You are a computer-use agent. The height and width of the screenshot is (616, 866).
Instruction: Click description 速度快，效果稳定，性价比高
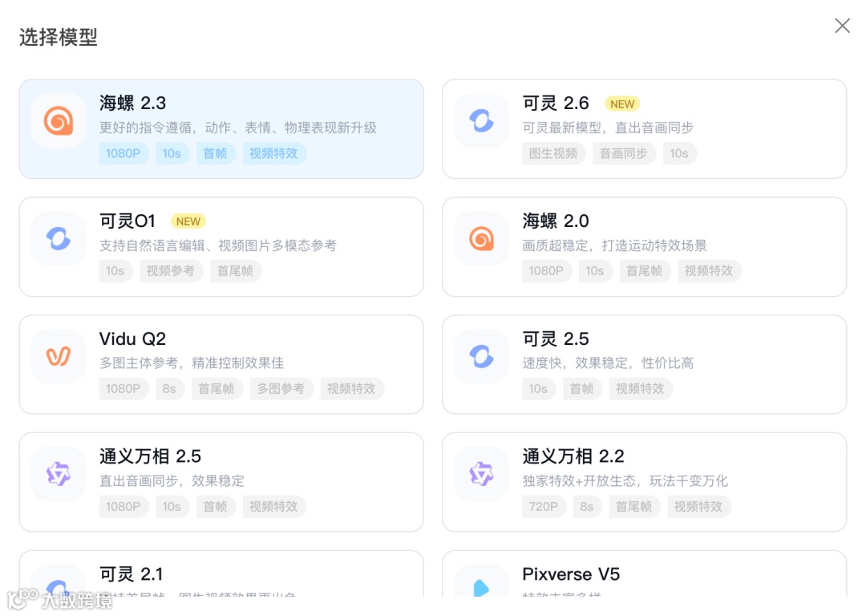click(608, 363)
